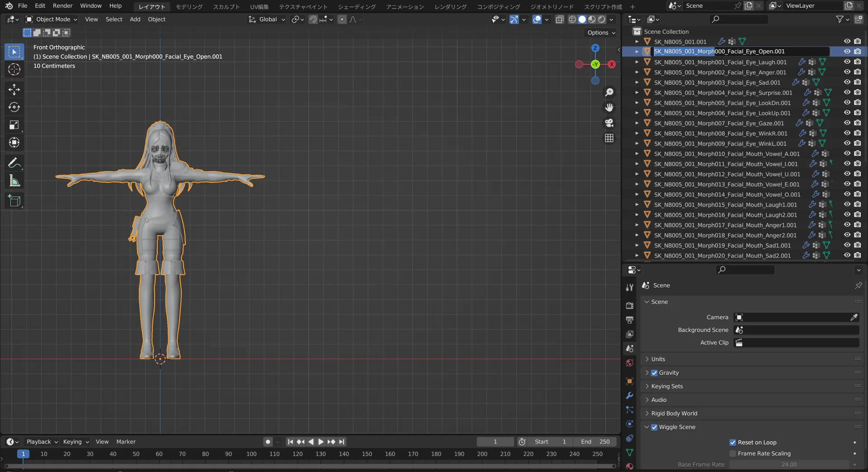The image size is (868, 472).
Task: Jump to the timeline start frame
Action: [x=290, y=442]
